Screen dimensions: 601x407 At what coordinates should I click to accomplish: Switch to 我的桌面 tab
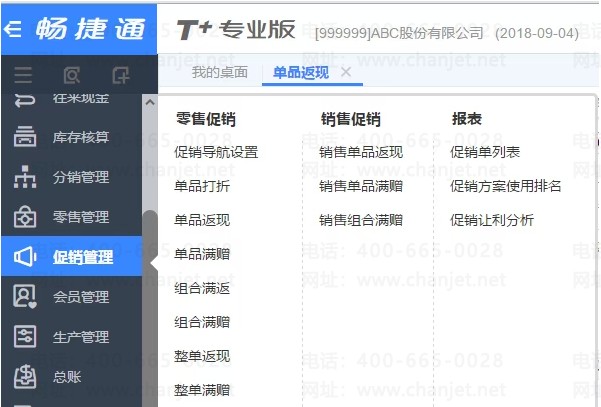tap(220, 72)
